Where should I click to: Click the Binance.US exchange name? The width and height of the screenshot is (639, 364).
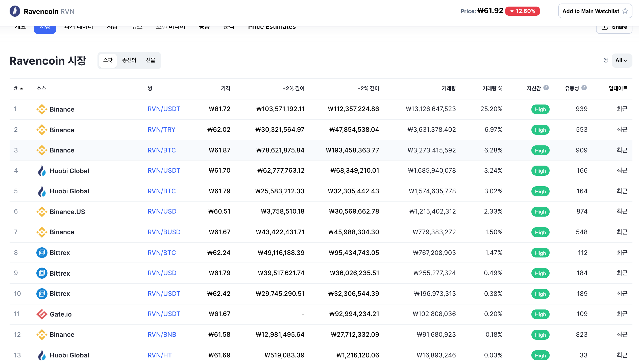(x=67, y=212)
